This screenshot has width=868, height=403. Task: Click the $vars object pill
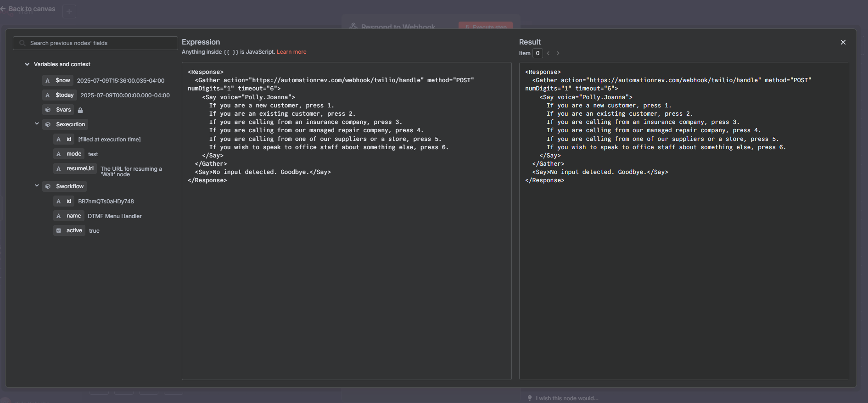pyautogui.click(x=63, y=110)
